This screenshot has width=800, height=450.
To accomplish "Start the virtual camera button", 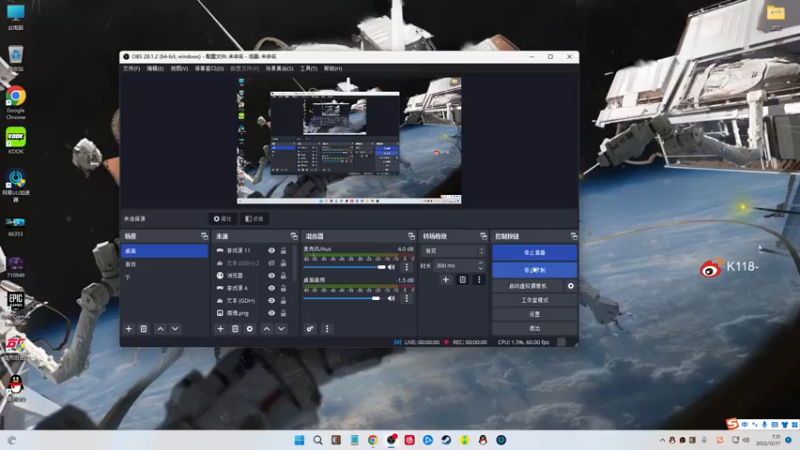I will pos(528,286).
